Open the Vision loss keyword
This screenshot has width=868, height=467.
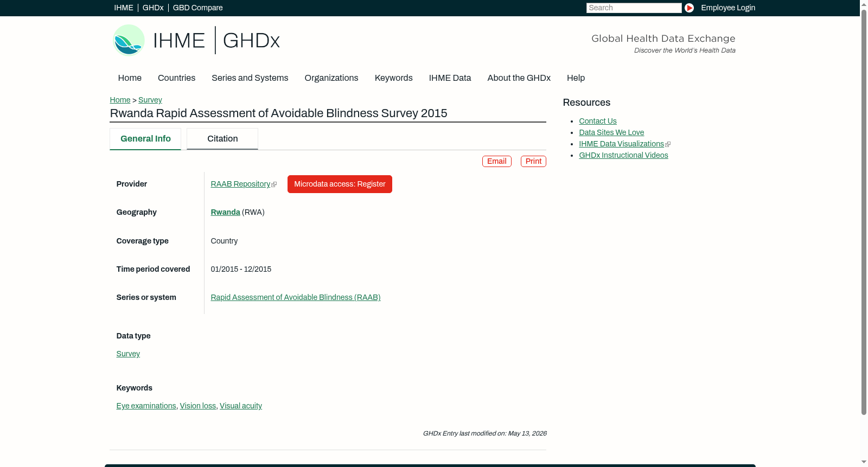(198, 406)
